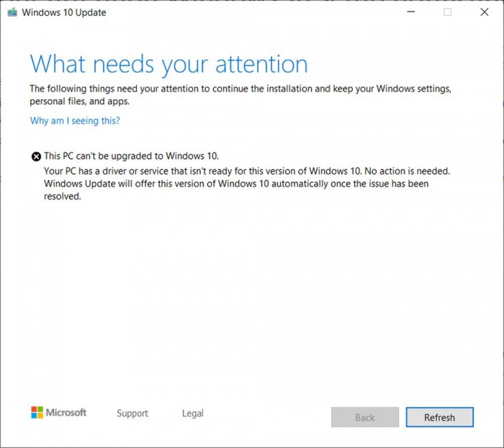The width and height of the screenshot is (504, 448).
Task: Click the 'The following things need your attention' paragraph
Action: coord(240,95)
